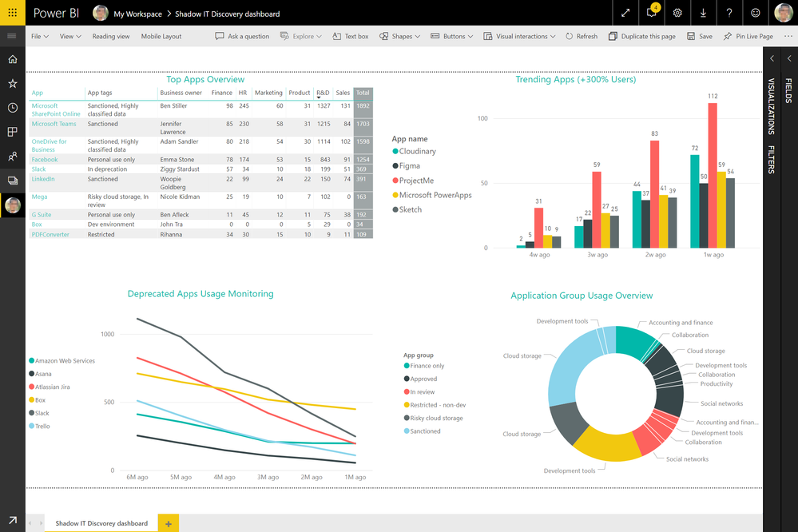
Task: Click Ask a question
Action: 242,36
